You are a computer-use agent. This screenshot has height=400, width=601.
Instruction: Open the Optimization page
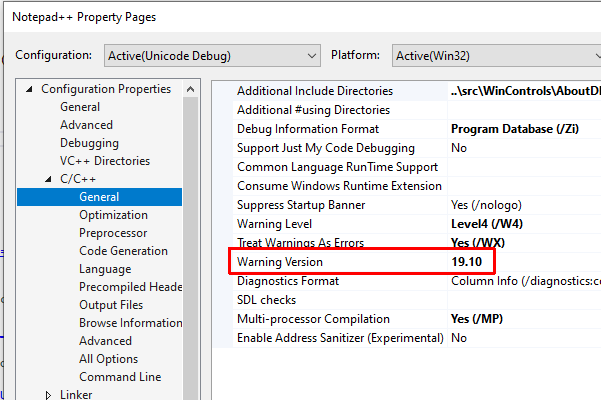[113, 215]
